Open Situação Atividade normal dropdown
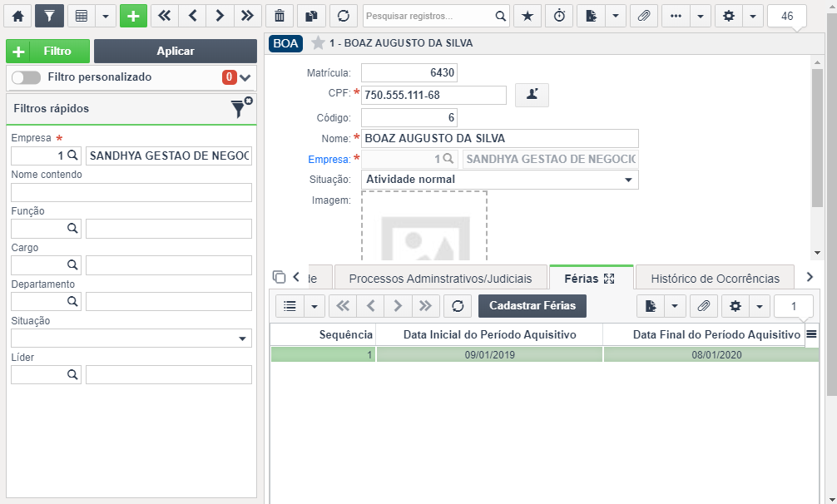This screenshot has height=504, width=837. [500, 180]
